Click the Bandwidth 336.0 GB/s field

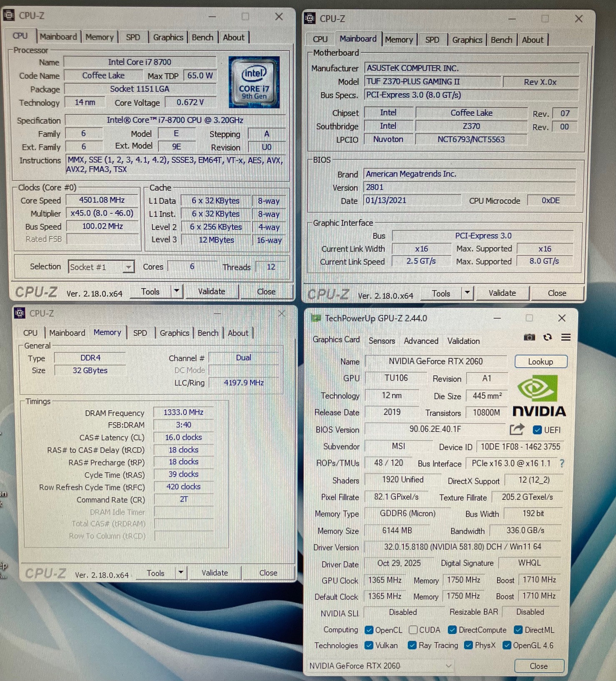[x=525, y=530]
